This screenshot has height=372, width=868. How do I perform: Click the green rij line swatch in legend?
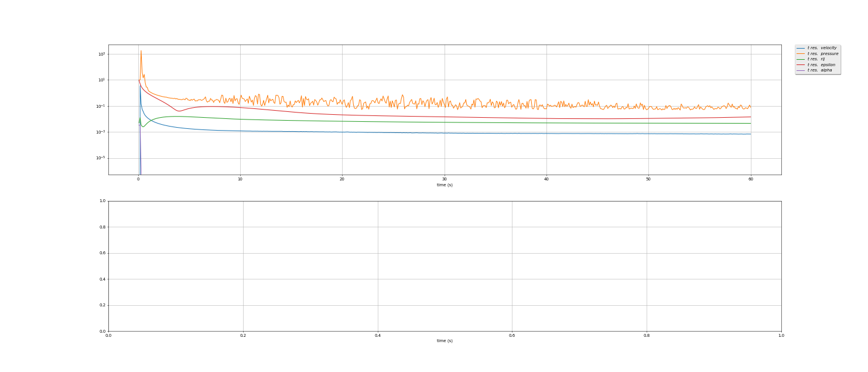coord(801,59)
